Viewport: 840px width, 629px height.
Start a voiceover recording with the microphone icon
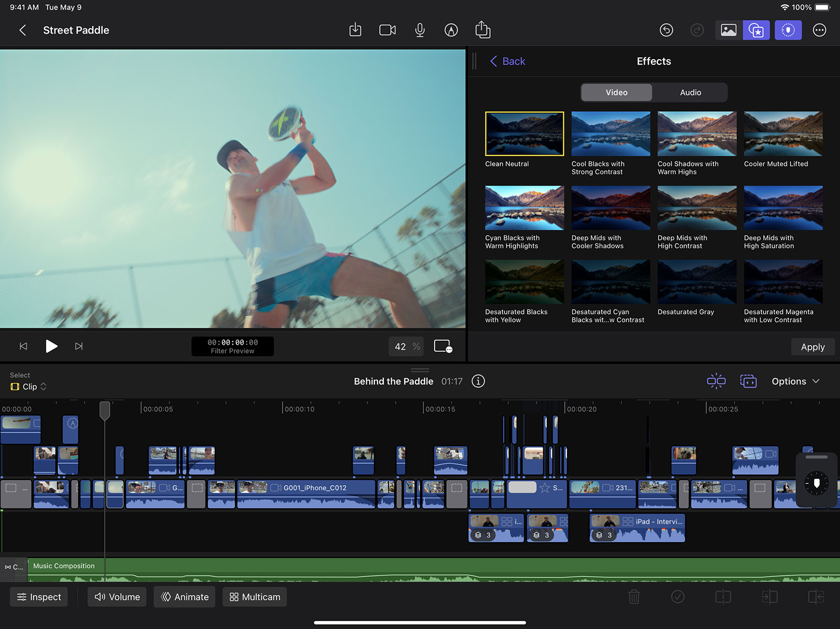[419, 30]
